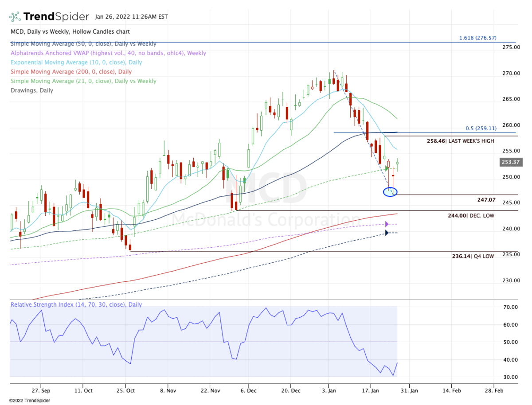532x405 pixels.
Task: Click the 240.00 price axis label
Action: (510, 229)
